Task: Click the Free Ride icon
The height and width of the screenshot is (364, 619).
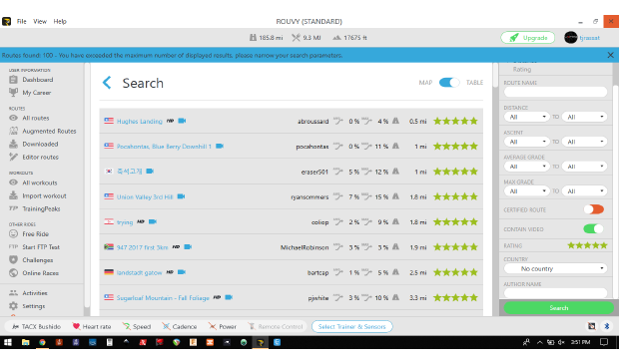Action: 13,234
